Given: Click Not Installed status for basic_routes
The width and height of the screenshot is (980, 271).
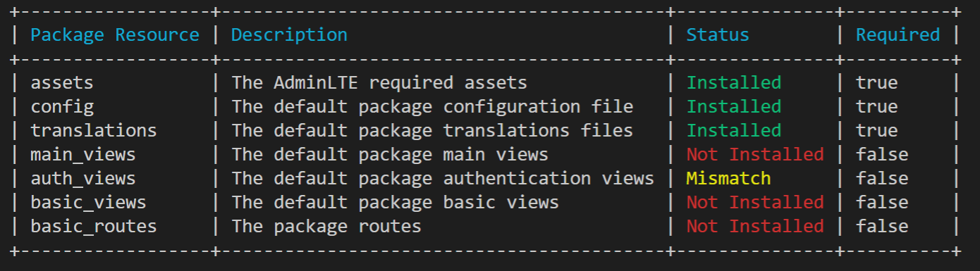Looking at the screenshot, I should point(755,227).
